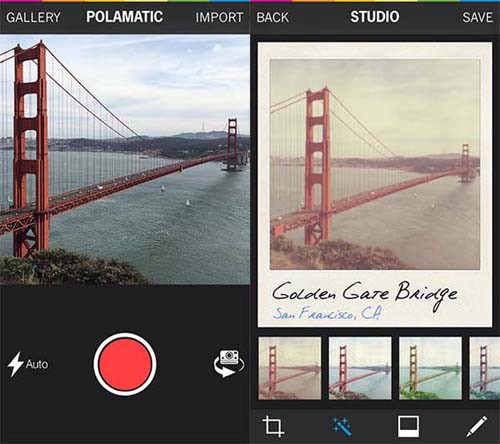Select the crop tool
500x444 pixels.
tap(273, 426)
